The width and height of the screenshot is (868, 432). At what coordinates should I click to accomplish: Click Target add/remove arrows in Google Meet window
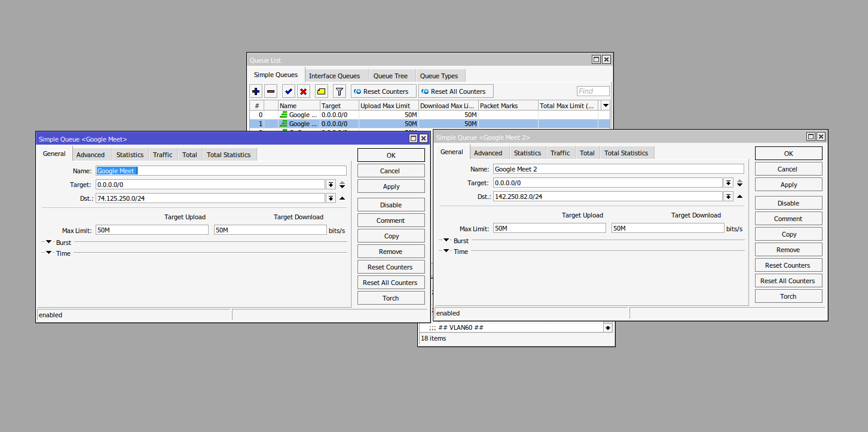[x=342, y=185]
